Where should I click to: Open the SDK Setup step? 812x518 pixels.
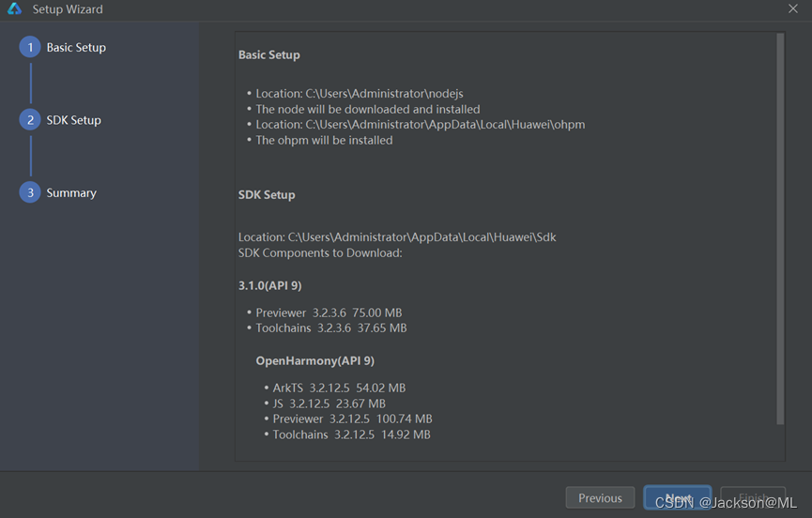tap(73, 120)
